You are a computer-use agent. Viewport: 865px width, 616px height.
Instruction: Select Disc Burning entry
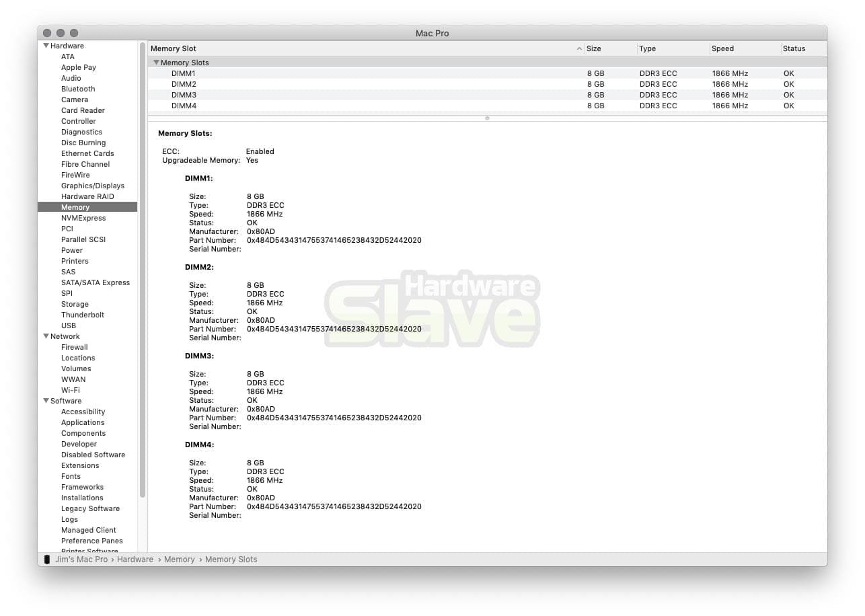(x=83, y=143)
